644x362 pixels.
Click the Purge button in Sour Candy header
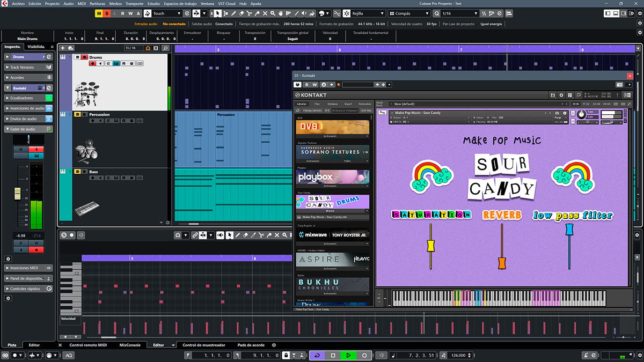(x=557, y=117)
